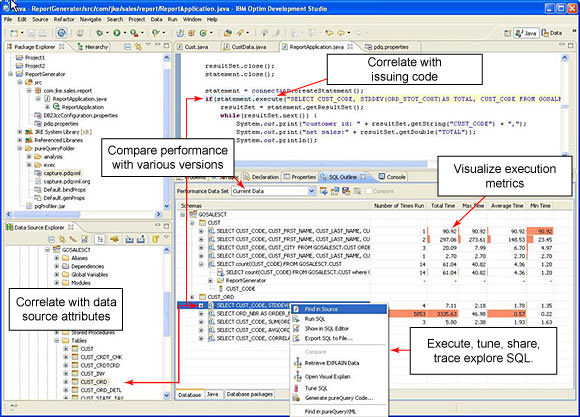
Task: Click the Total Time column header
Action: point(443,206)
